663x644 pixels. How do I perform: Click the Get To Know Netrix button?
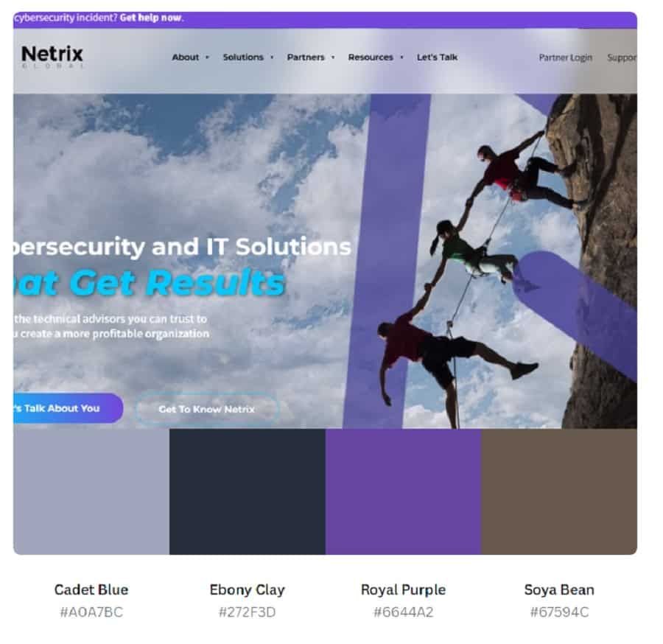click(207, 410)
